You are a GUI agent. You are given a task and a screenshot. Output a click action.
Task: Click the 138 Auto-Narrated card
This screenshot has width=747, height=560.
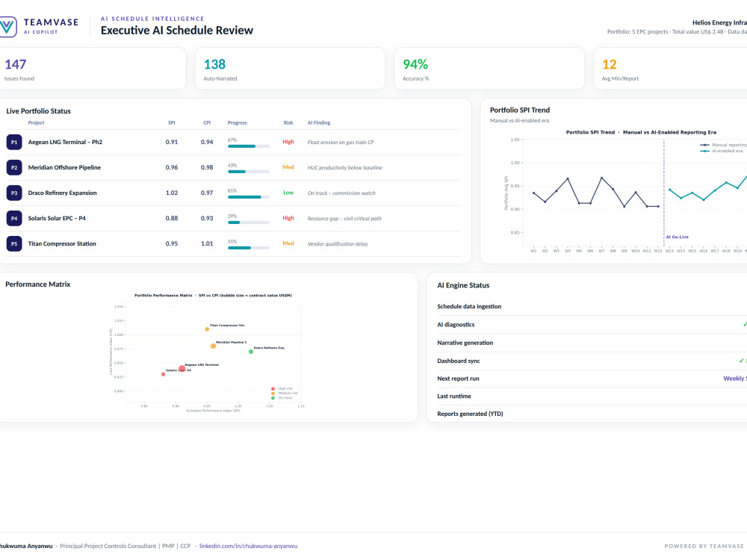[x=290, y=69]
